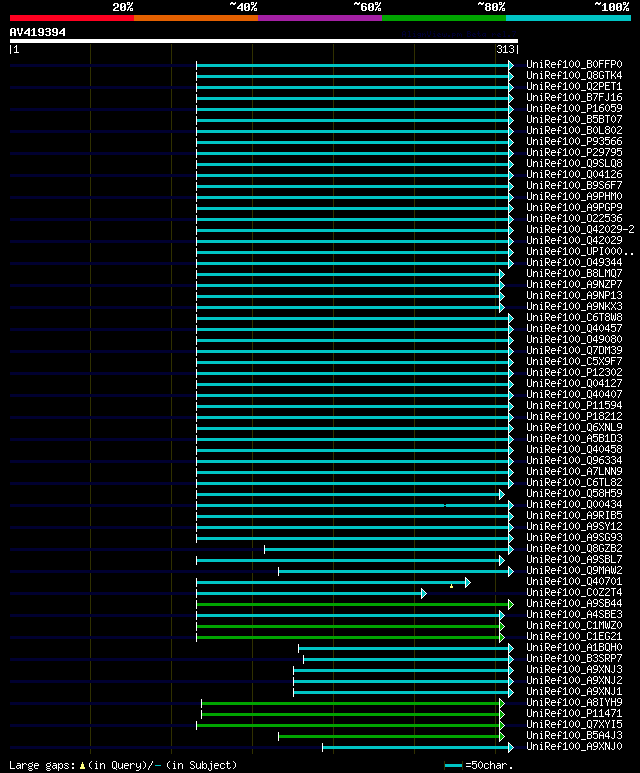Open hit UniRef100_A9PGP9
This screenshot has height=773, width=640.
(574, 208)
